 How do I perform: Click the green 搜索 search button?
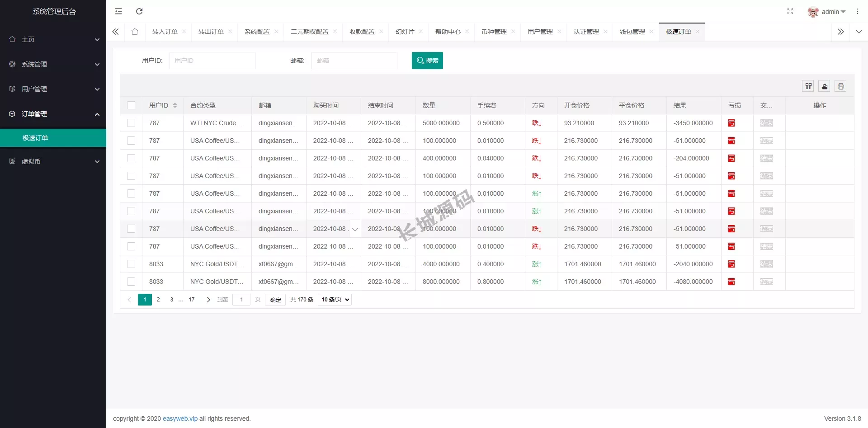(427, 61)
